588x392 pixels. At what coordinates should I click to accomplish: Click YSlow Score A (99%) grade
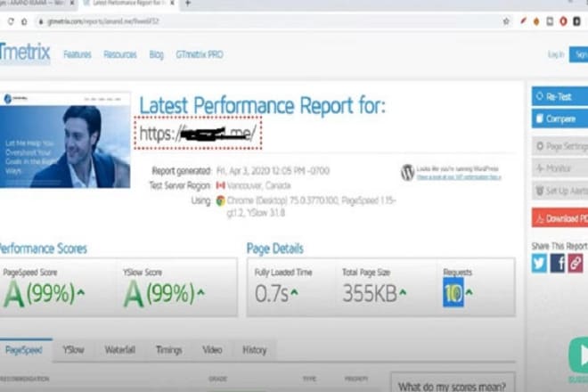coord(159,294)
